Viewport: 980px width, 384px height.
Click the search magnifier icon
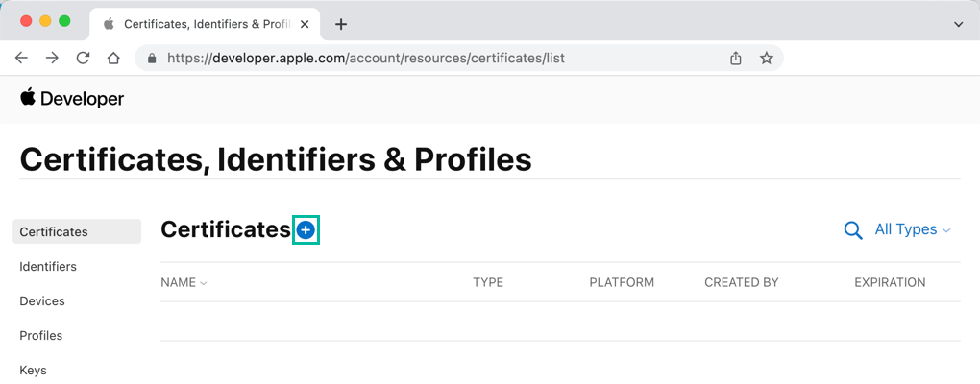tap(852, 230)
